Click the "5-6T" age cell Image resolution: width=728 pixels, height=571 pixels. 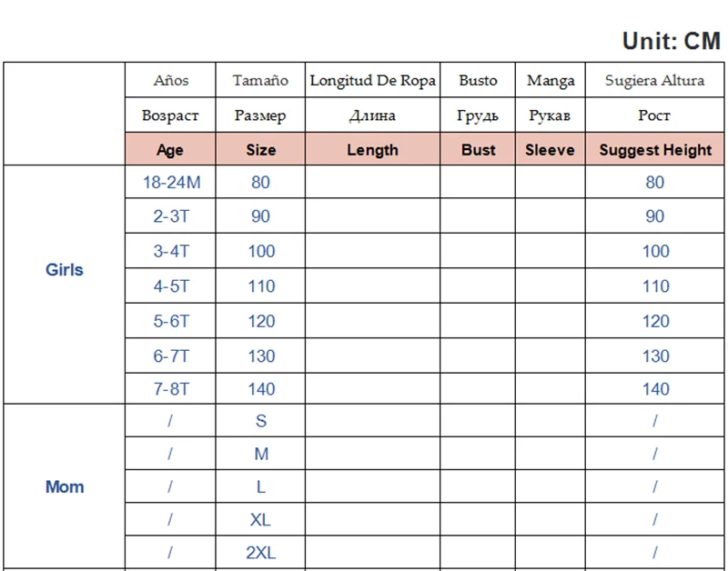171,321
